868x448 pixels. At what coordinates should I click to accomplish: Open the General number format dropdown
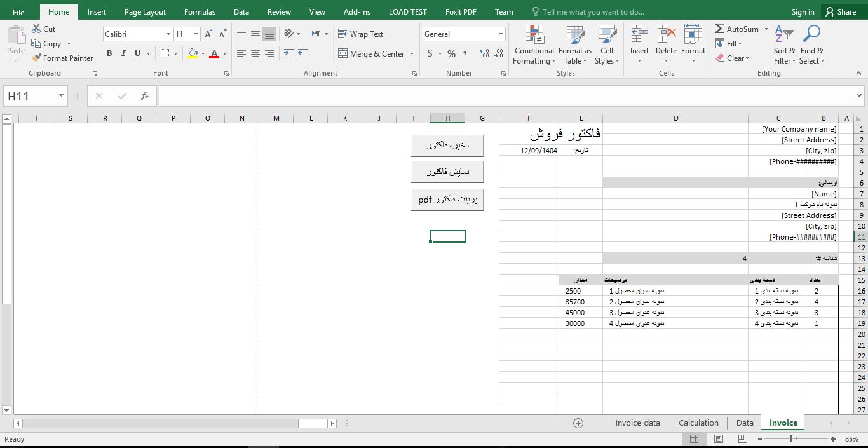[501, 34]
